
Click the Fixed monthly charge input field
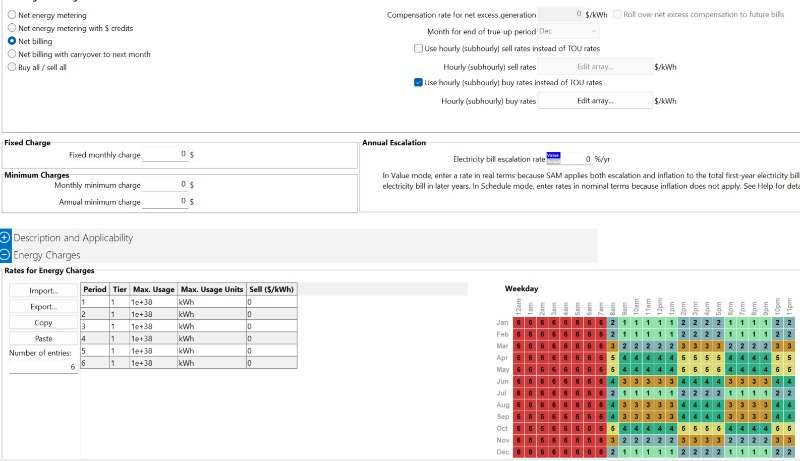(x=164, y=155)
